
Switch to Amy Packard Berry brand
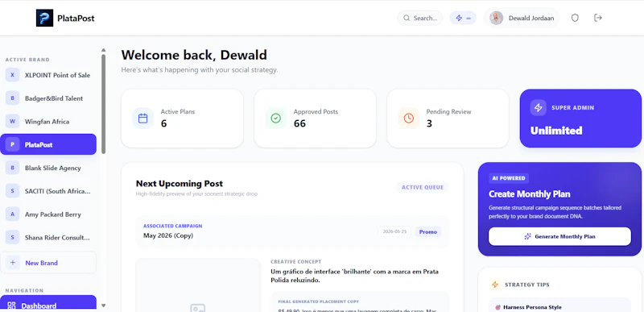tap(48, 214)
